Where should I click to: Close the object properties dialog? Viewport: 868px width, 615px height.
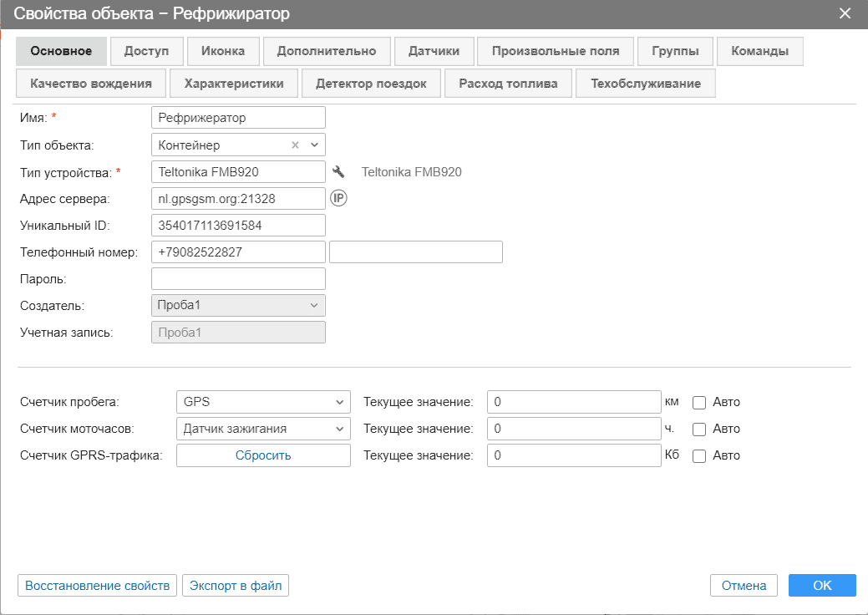pos(845,13)
